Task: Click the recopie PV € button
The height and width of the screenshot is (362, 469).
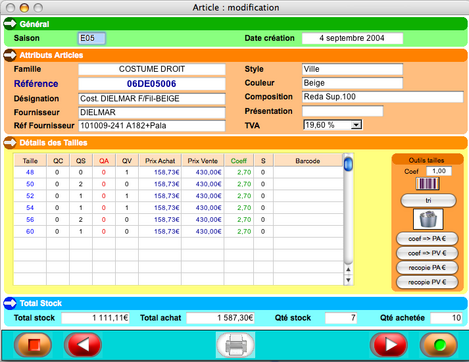Action: 427,282
